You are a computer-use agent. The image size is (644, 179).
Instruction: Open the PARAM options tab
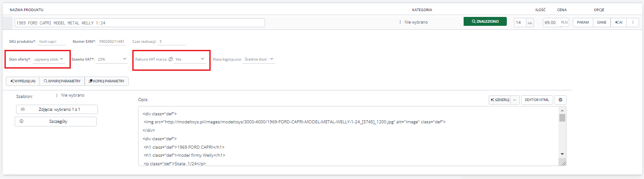[582, 22]
